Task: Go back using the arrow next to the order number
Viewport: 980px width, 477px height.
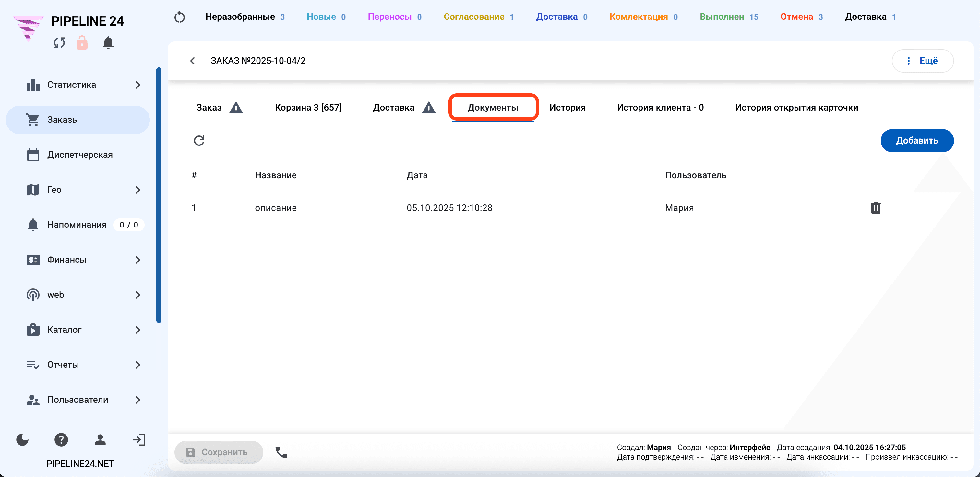Action: [x=193, y=61]
